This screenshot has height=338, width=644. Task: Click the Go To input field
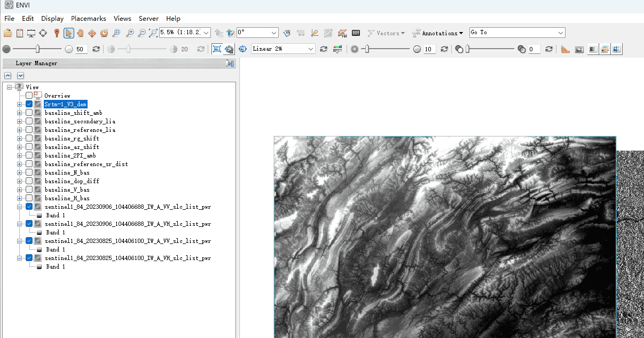click(x=512, y=33)
